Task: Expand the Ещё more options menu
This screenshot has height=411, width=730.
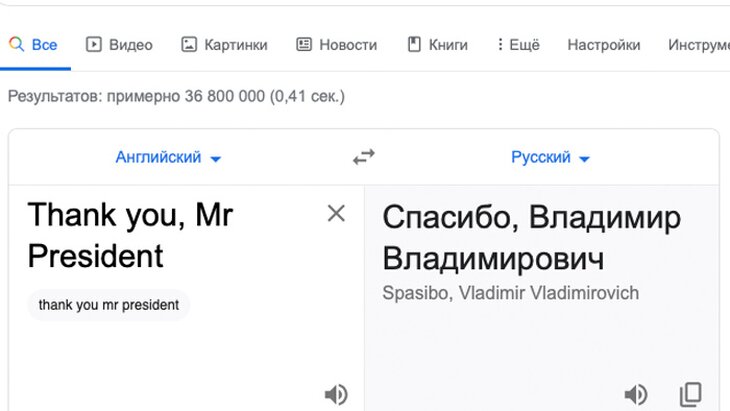Action: tap(518, 44)
